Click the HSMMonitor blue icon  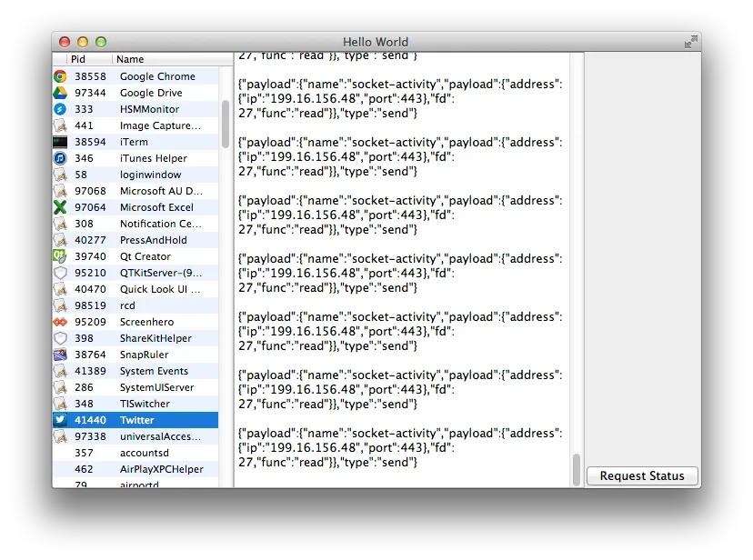tap(60, 109)
